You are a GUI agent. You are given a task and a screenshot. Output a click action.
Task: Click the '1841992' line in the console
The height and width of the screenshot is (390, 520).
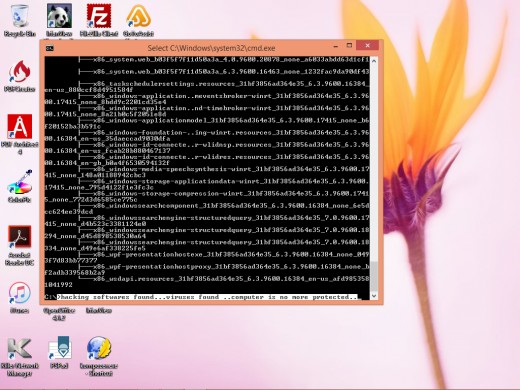[x=58, y=285]
